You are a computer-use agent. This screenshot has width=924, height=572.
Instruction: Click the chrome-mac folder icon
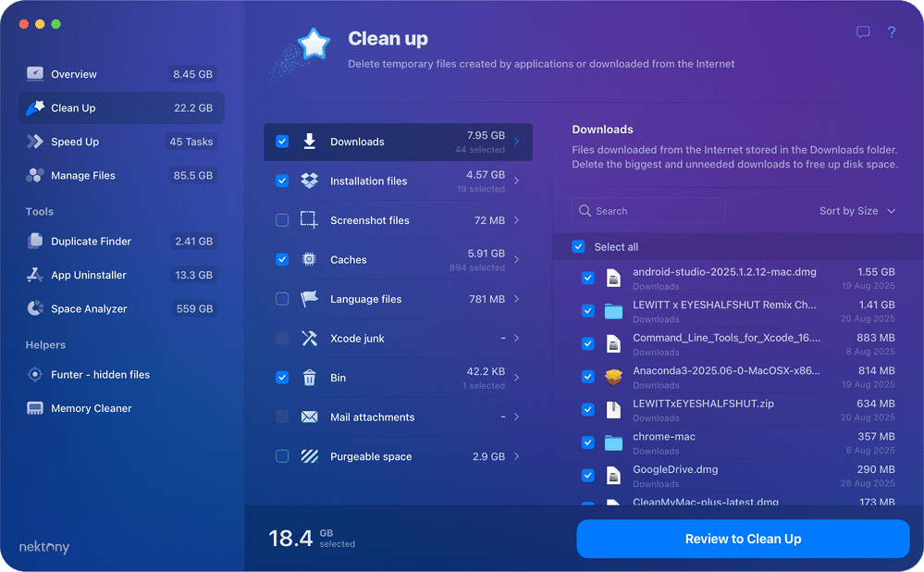pos(613,442)
